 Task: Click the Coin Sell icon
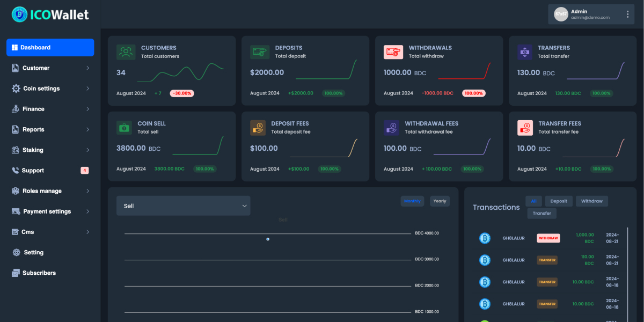(125, 127)
